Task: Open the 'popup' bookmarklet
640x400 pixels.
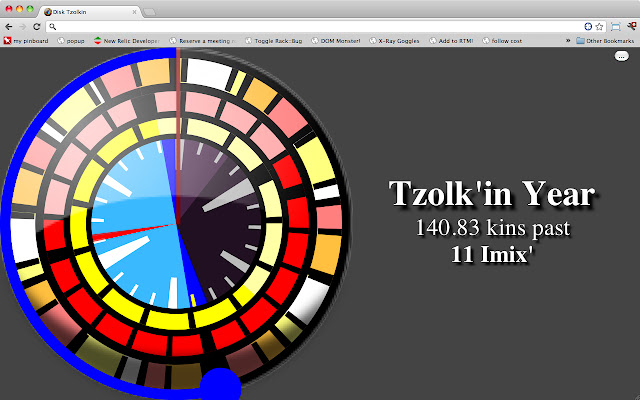Action: pos(71,41)
